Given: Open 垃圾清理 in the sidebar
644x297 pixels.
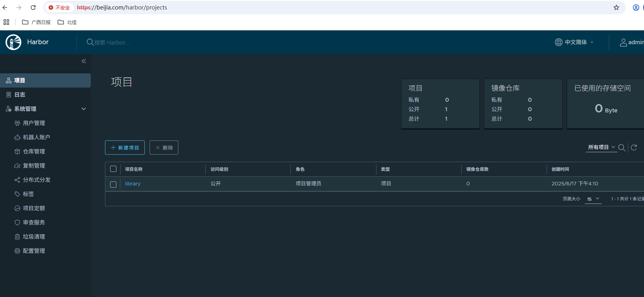Looking at the screenshot, I should tap(34, 237).
